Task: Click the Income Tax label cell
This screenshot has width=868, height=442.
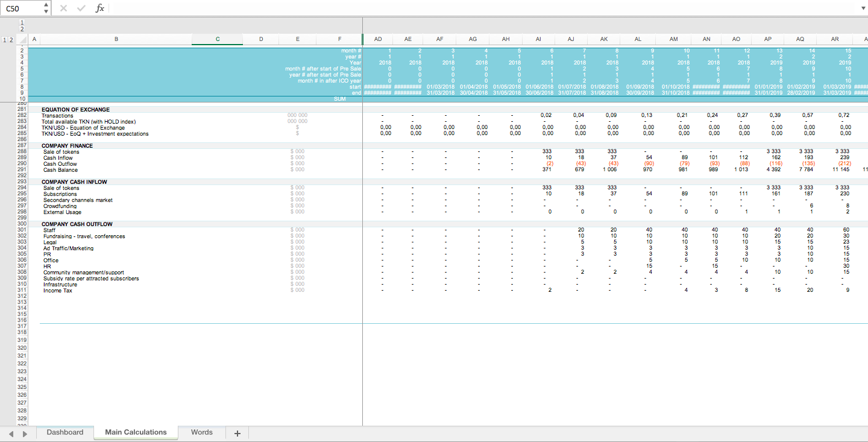Action: point(57,291)
